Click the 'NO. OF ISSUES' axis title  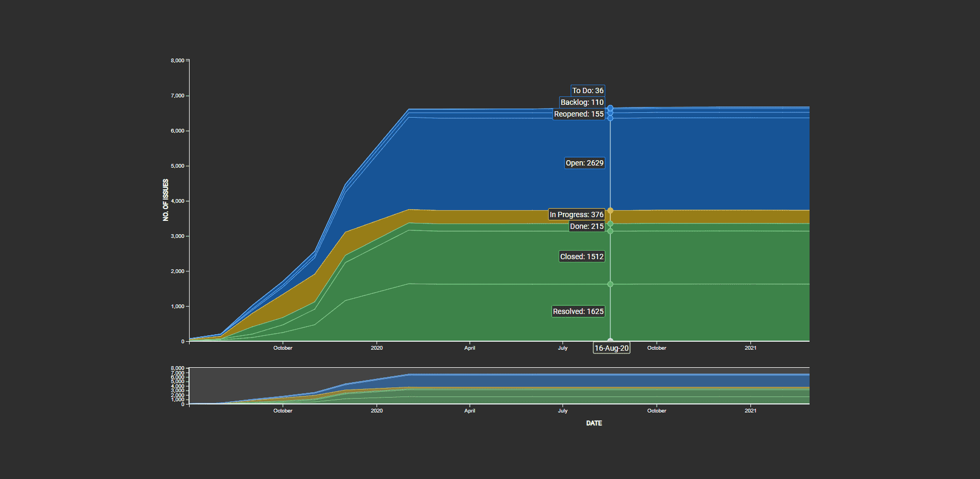[166, 200]
